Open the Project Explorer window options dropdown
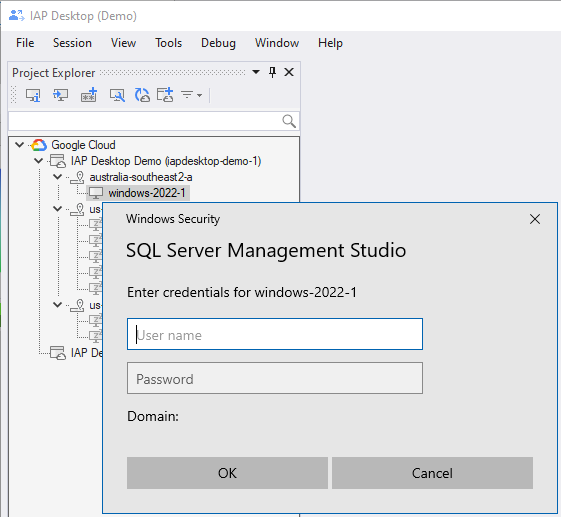This screenshot has width=561, height=517. coord(256,72)
